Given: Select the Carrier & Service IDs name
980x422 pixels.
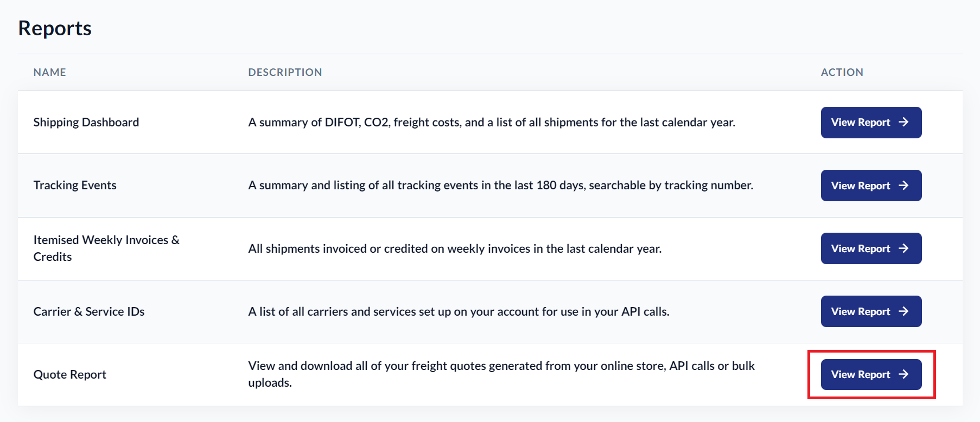Looking at the screenshot, I should tap(89, 311).
